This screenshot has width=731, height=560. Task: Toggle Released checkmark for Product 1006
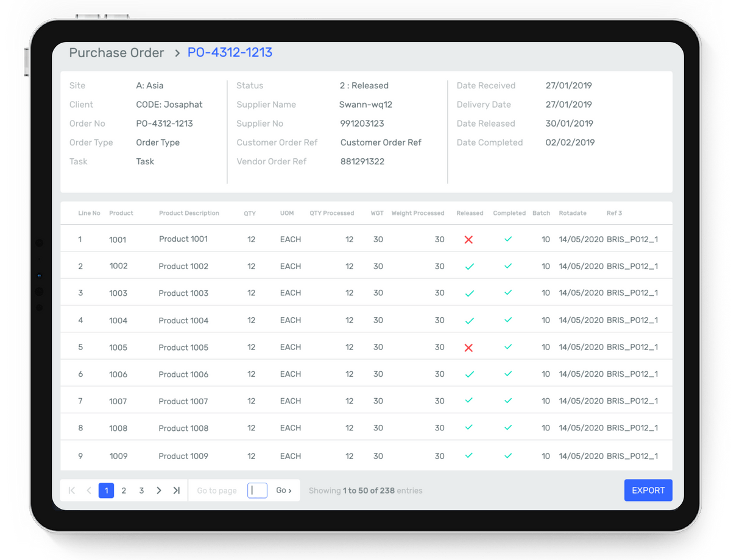click(x=470, y=374)
